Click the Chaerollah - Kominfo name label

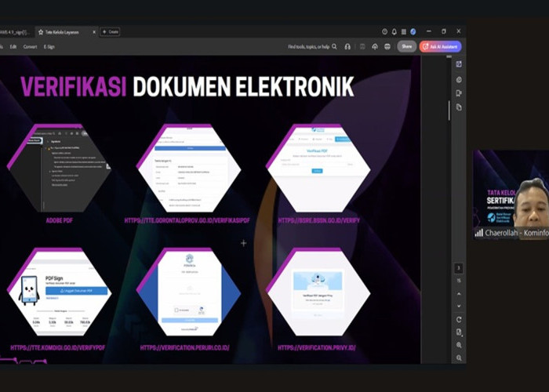(516, 233)
